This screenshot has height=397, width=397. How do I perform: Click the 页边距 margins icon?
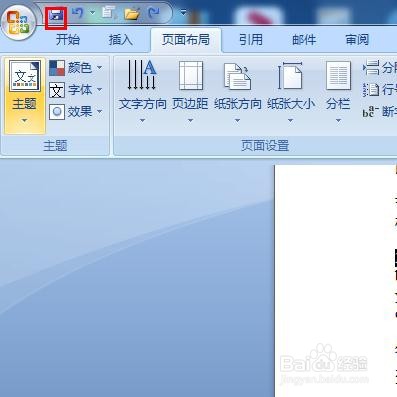coord(191,76)
